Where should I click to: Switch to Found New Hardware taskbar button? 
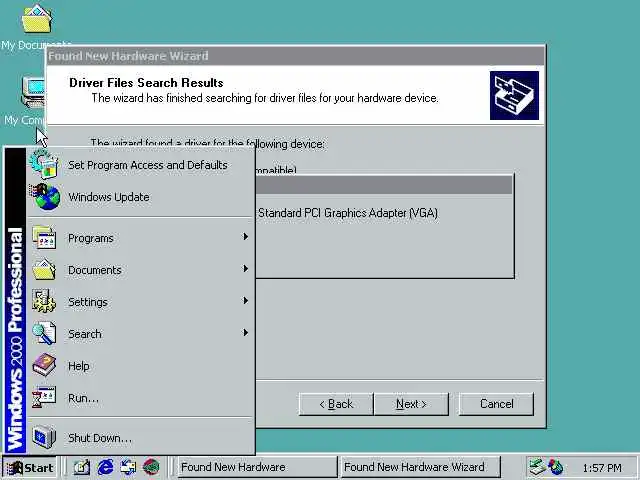point(257,467)
